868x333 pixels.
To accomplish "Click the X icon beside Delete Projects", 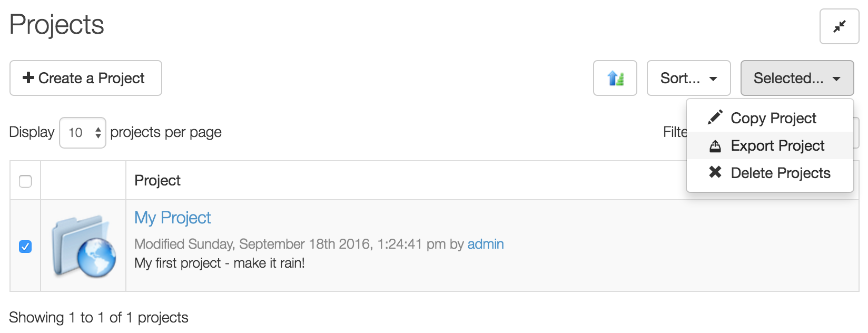I will [x=715, y=172].
